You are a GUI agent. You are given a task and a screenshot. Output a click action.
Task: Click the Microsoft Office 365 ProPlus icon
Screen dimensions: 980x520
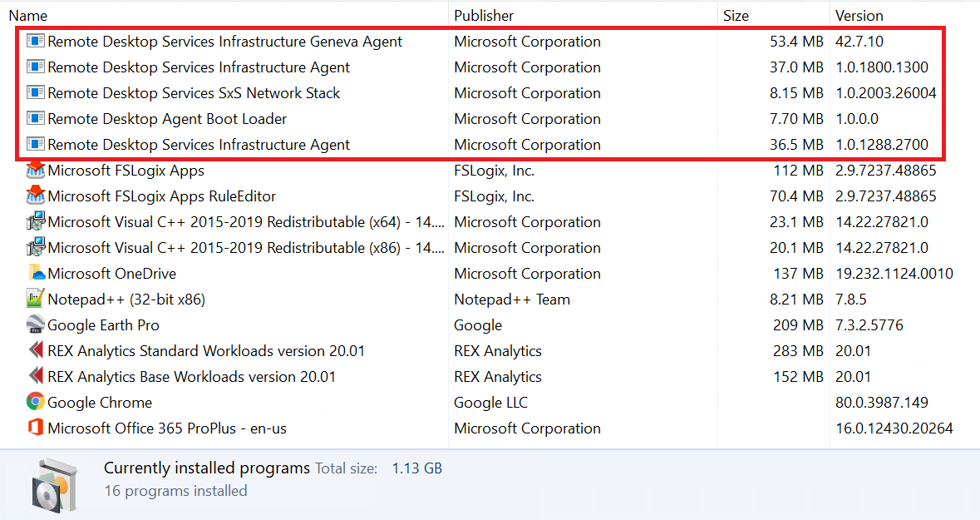click(36, 428)
